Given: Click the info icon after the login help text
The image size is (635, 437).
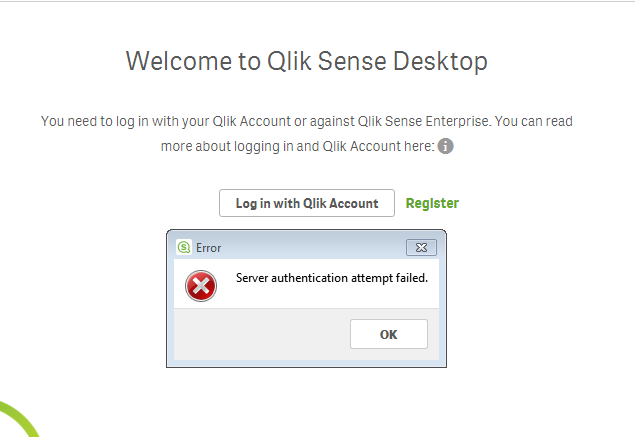Looking at the screenshot, I should [x=446, y=146].
